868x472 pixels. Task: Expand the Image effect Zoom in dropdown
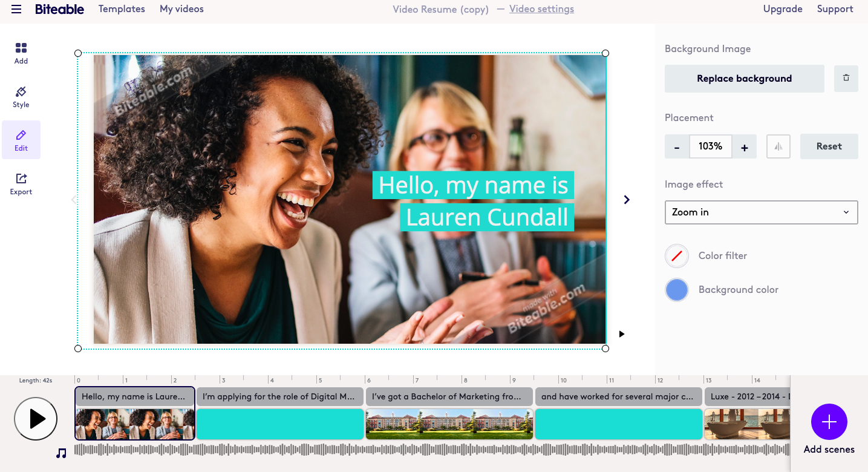(761, 212)
